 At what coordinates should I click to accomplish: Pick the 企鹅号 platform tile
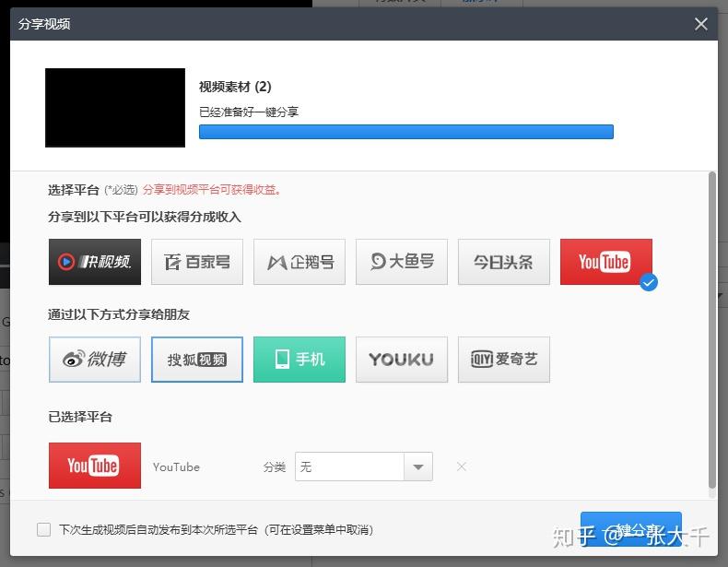point(299,262)
